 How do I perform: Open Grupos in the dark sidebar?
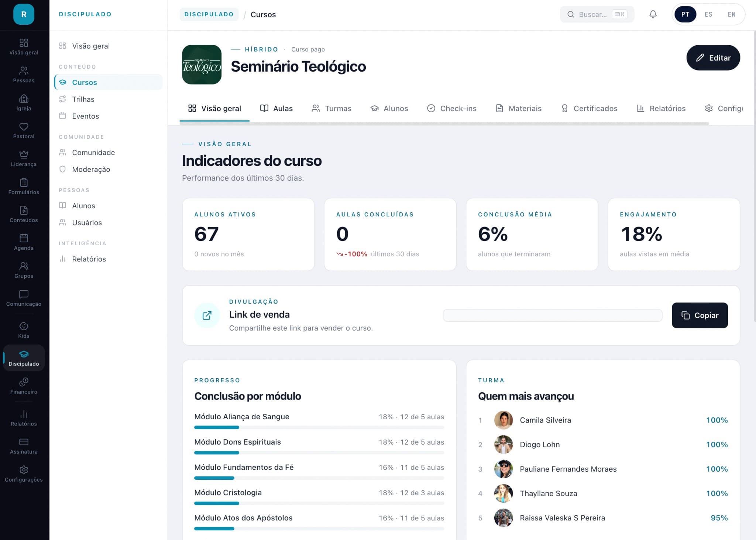[24, 270]
